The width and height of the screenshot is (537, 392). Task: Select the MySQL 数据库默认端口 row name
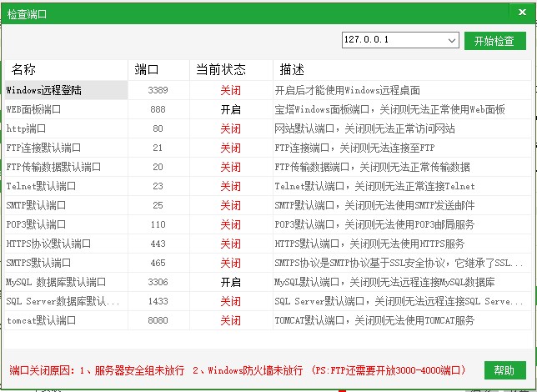(56, 283)
